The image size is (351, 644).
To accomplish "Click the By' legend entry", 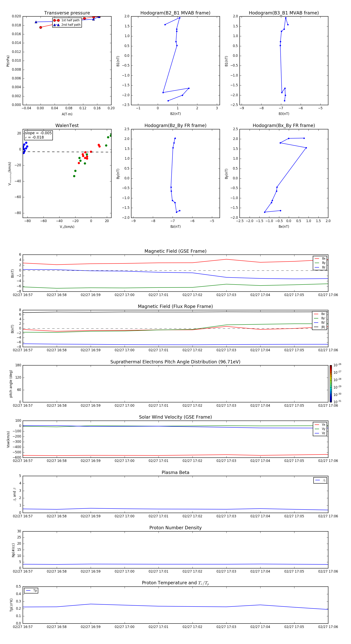I will point(320,318).
